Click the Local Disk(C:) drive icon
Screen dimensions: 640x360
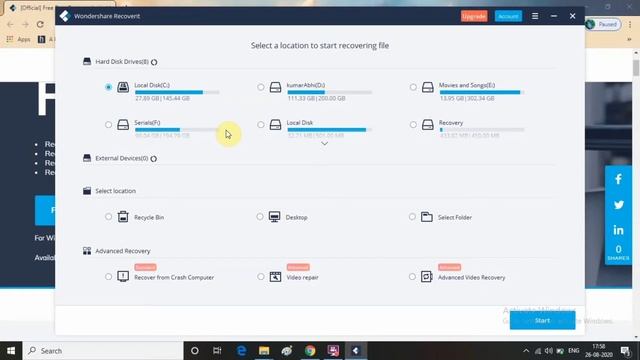(x=123, y=87)
